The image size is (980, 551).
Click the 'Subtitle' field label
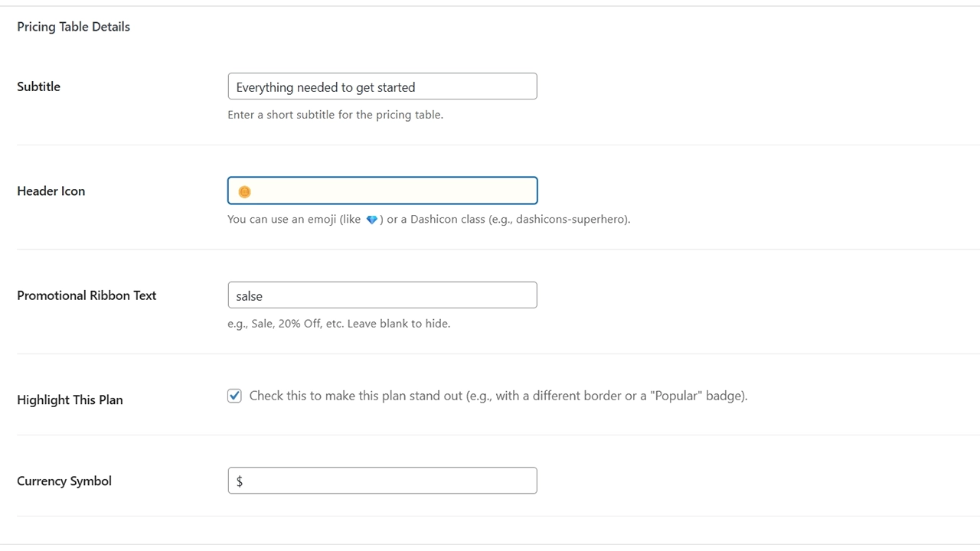[38, 86]
